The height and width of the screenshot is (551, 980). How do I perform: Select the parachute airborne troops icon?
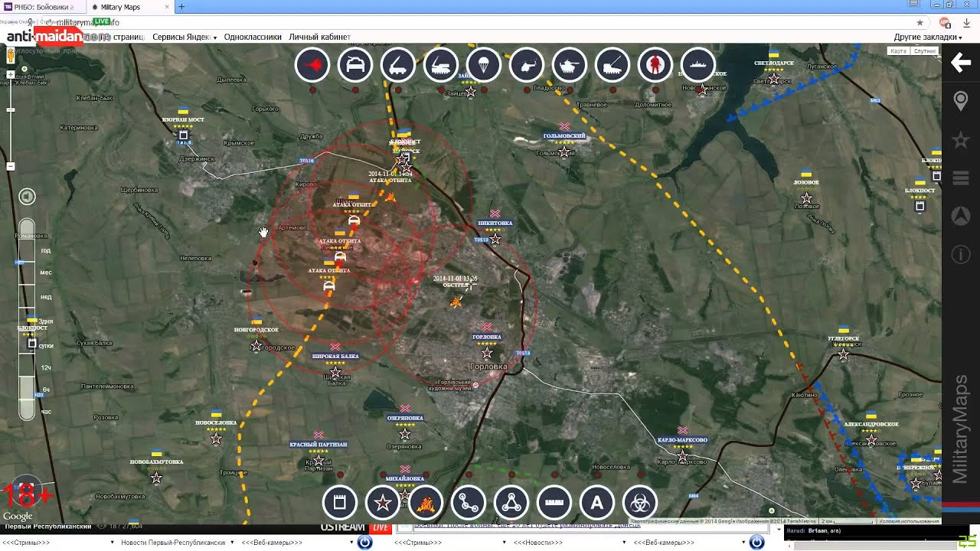(x=484, y=66)
